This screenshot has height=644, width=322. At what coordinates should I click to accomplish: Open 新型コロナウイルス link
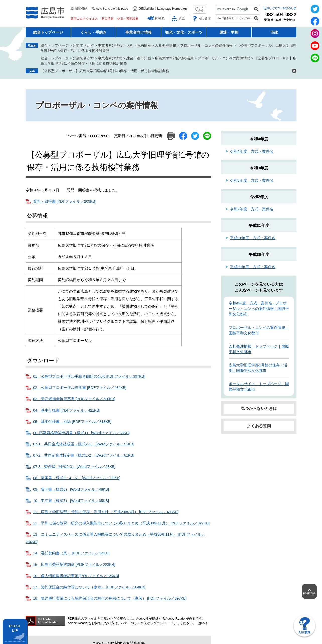click(x=84, y=19)
